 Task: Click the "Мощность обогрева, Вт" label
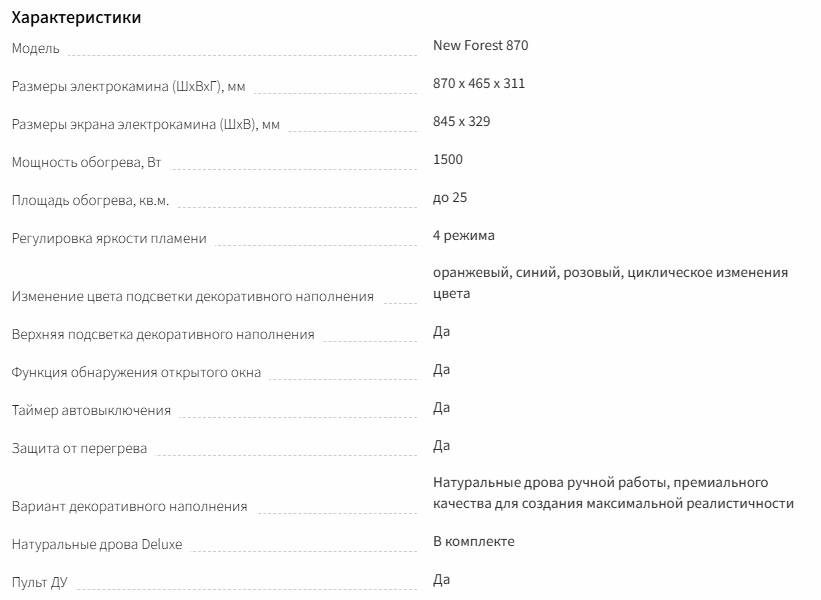tap(86, 162)
